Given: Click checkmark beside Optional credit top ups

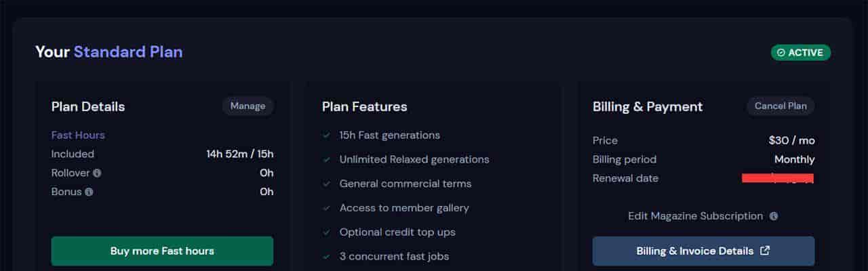Looking at the screenshot, I should [327, 233].
